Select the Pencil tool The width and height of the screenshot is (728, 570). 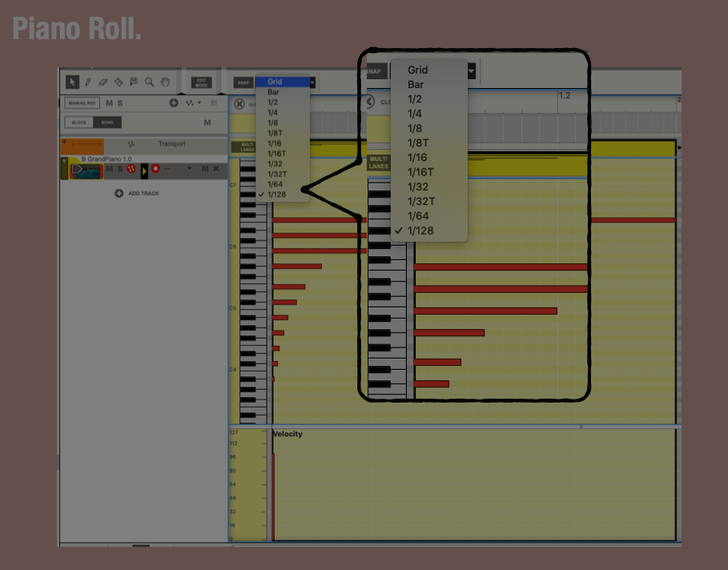point(88,82)
